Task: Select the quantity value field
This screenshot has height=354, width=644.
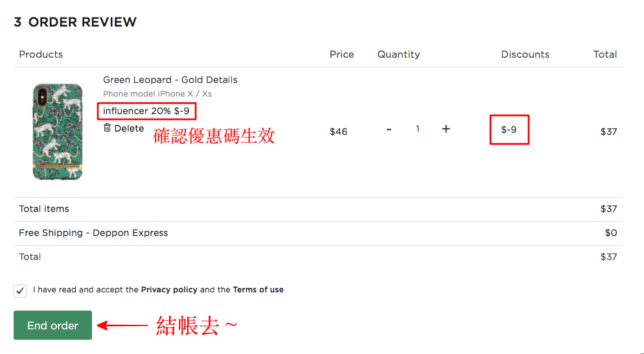Action: (417, 129)
